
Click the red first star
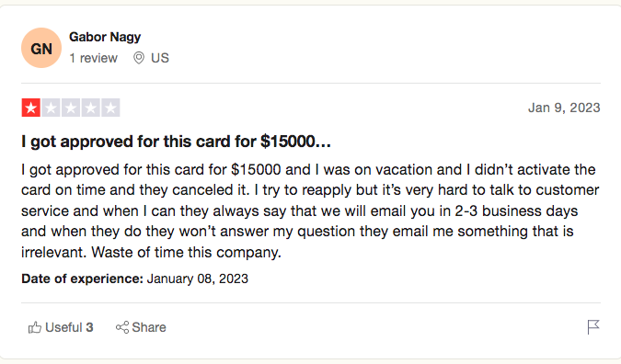point(31,108)
